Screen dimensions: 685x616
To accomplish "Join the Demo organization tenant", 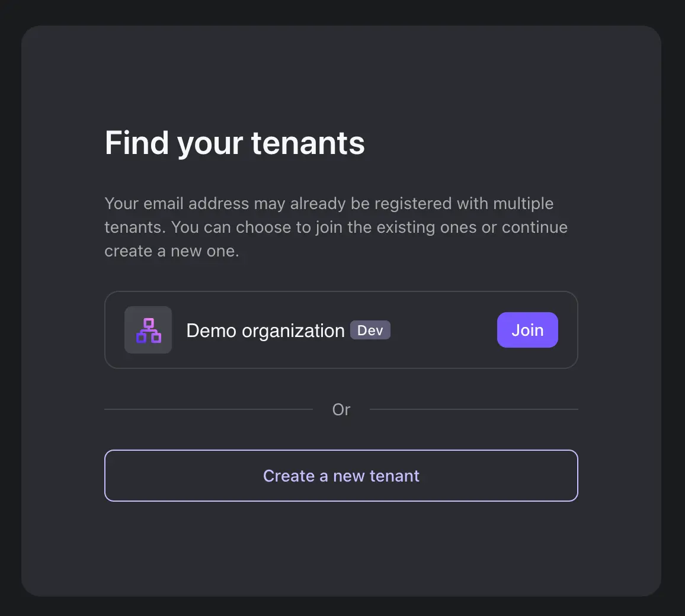I will 527,330.
